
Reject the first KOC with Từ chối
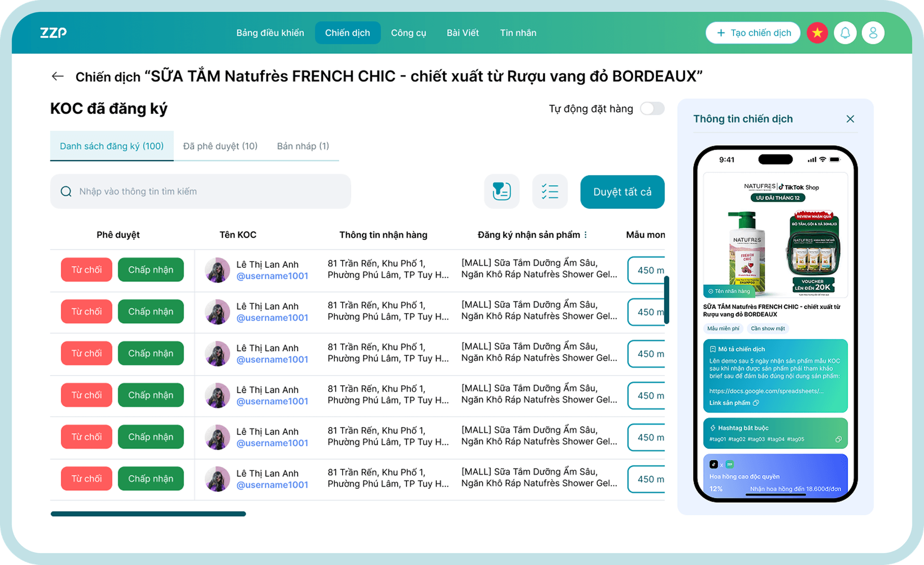pos(87,270)
